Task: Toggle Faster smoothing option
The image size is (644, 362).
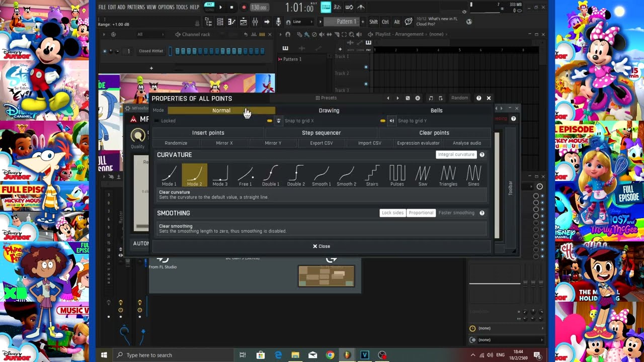Action: (456, 213)
